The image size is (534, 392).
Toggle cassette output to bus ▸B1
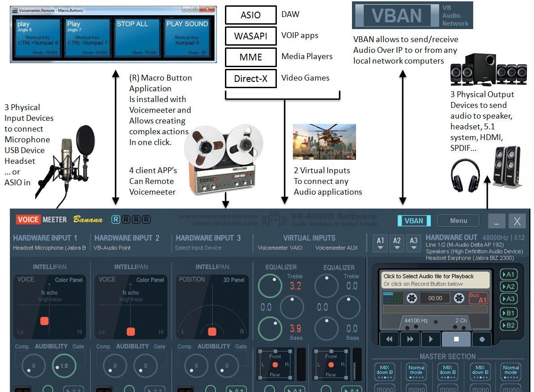pyautogui.click(x=509, y=313)
